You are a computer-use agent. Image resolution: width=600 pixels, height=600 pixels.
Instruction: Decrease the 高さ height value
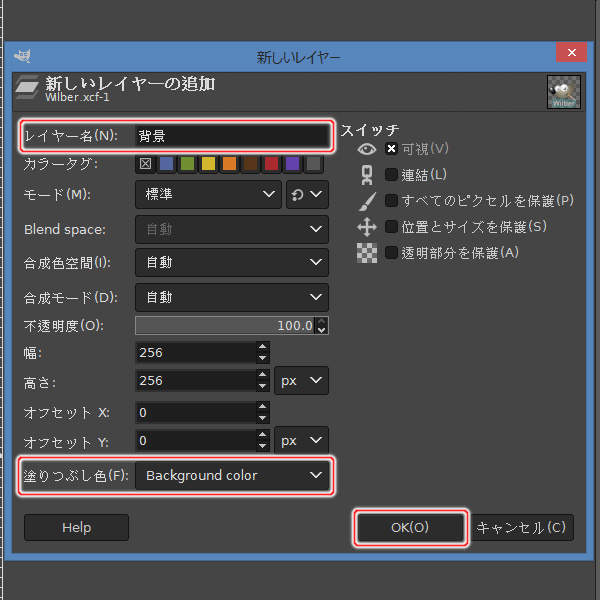(262, 386)
